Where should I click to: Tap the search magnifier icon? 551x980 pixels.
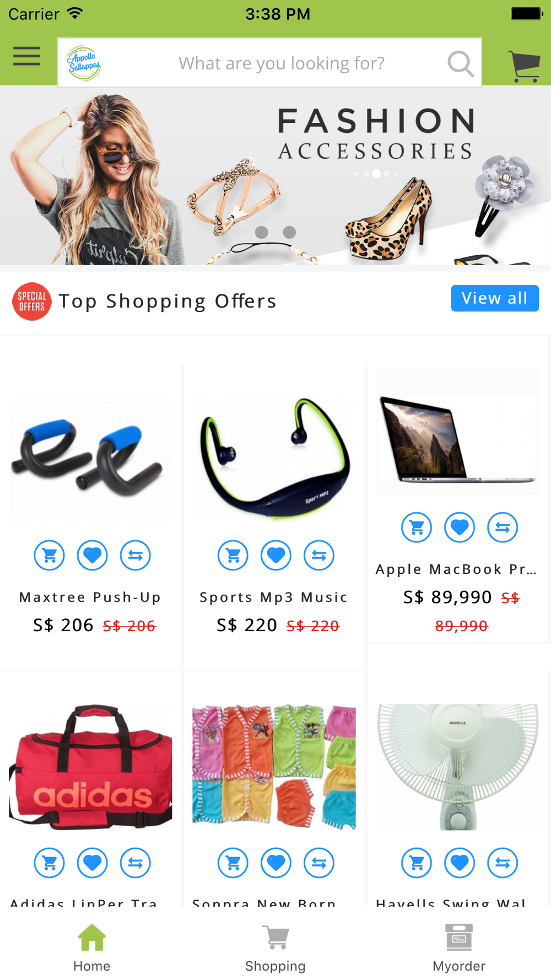pyautogui.click(x=460, y=63)
